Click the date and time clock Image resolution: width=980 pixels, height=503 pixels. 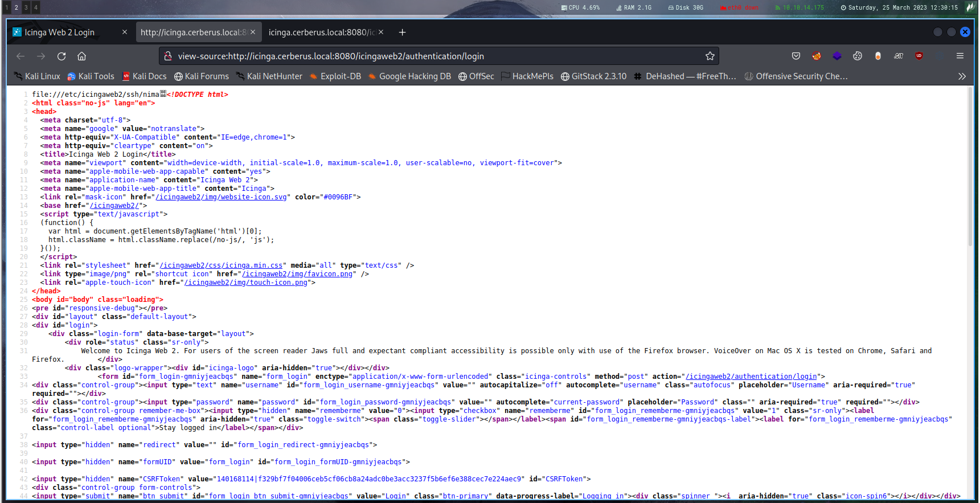tap(899, 7)
